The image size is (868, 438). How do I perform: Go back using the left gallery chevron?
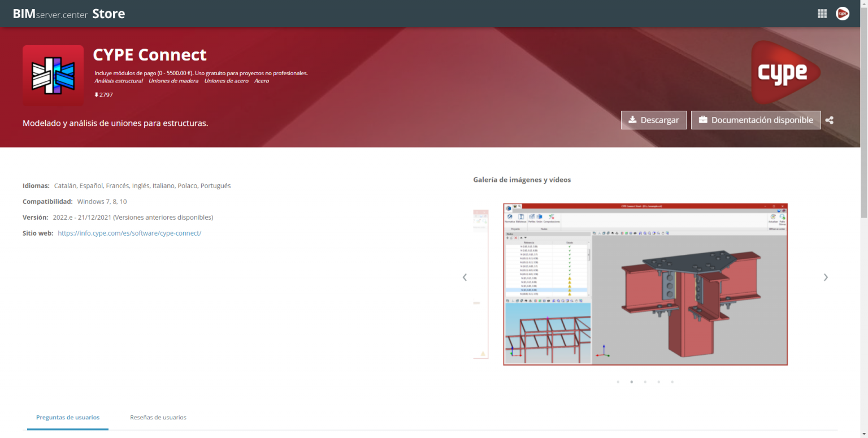pyautogui.click(x=465, y=277)
